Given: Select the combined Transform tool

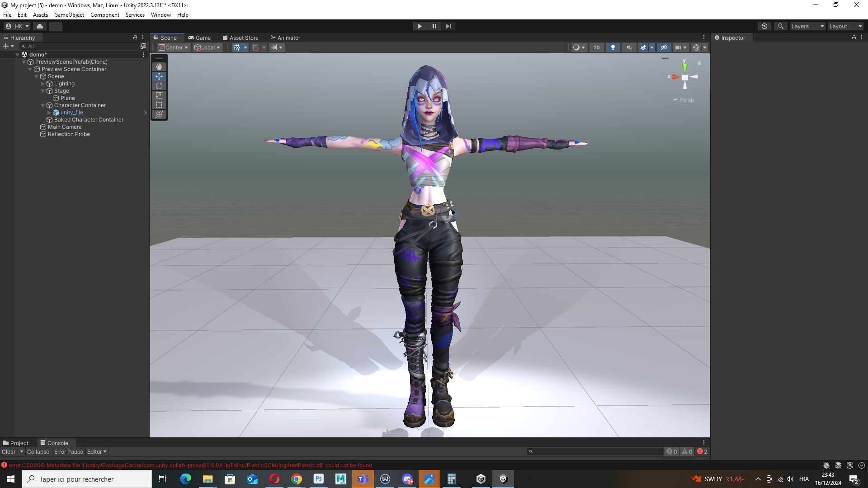Looking at the screenshot, I should click(159, 114).
